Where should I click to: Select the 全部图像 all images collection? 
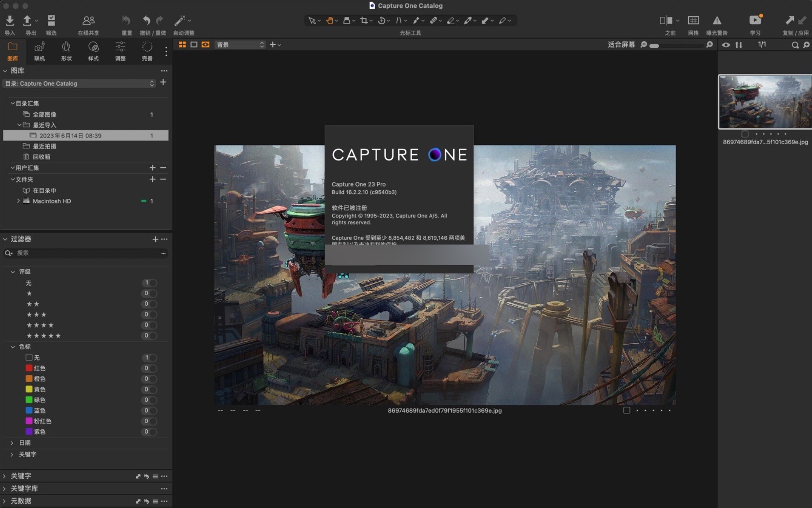point(86,114)
